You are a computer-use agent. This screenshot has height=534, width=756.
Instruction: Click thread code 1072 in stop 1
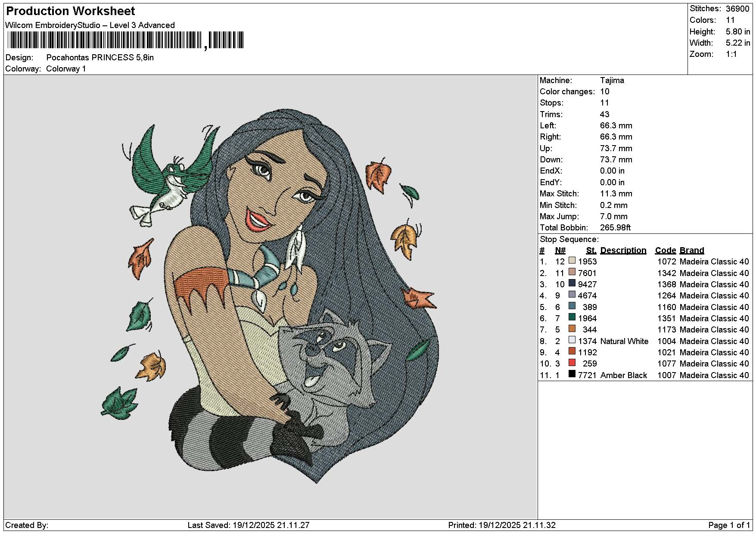[667, 262]
